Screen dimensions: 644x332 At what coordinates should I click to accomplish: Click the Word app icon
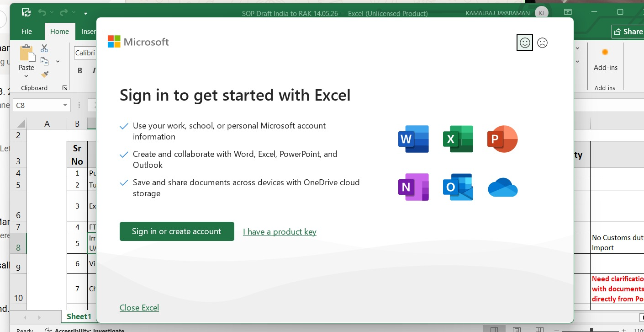(413, 139)
